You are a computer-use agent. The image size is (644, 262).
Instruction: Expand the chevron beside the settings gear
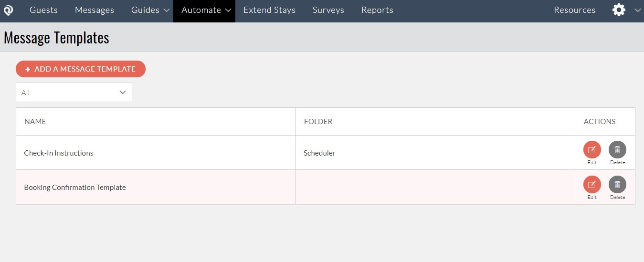click(x=637, y=10)
